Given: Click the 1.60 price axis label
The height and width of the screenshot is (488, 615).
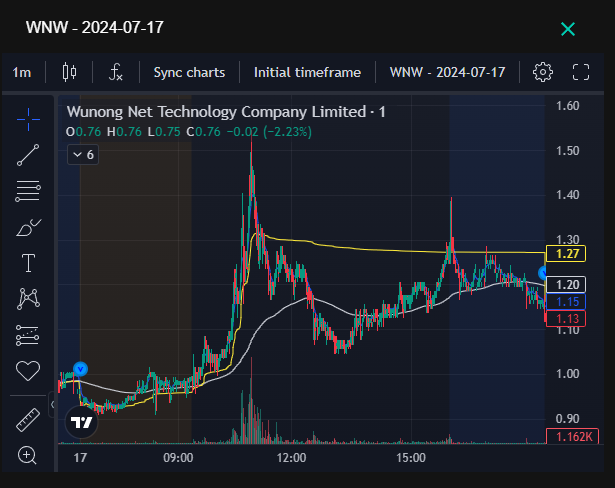Looking at the screenshot, I should point(568,106).
